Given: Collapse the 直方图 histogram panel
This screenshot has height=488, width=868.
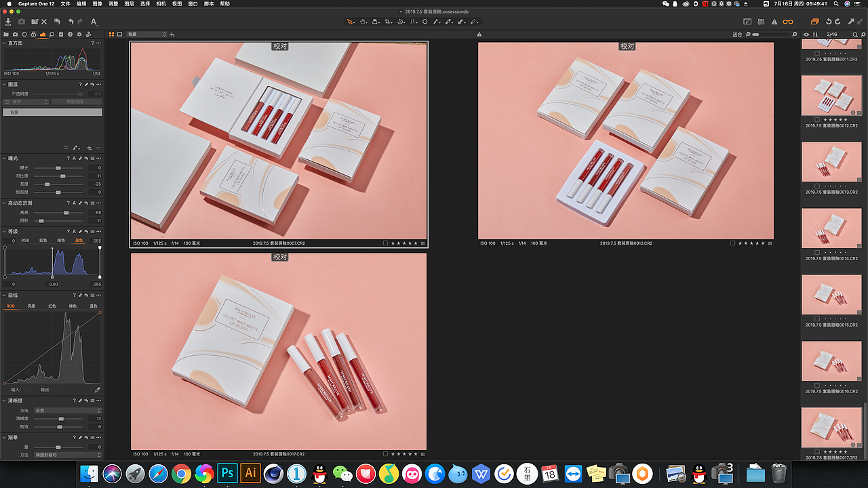Looking at the screenshot, I should 3,43.
